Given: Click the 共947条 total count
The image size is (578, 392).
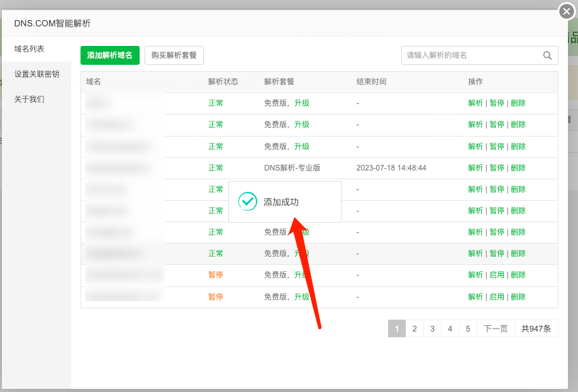Looking at the screenshot, I should [536, 328].
